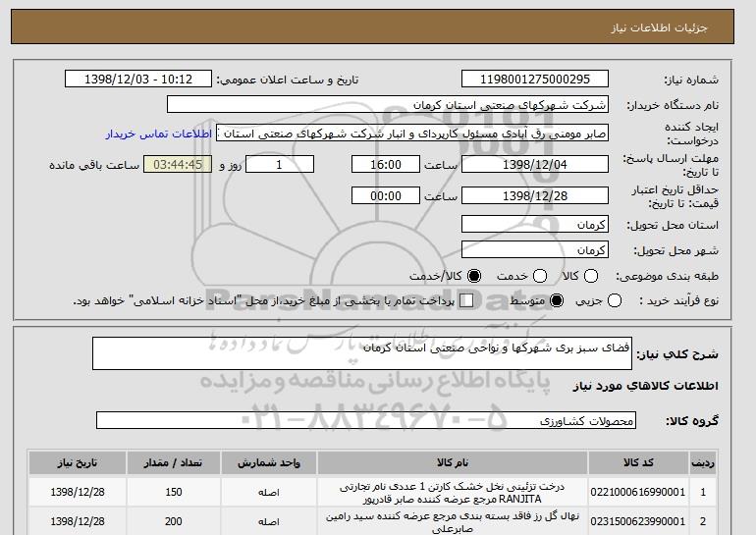Viewport: 756px width, 535px height.
Task: Click the اصله unit cell in row 1
Action: coord(269,492)
